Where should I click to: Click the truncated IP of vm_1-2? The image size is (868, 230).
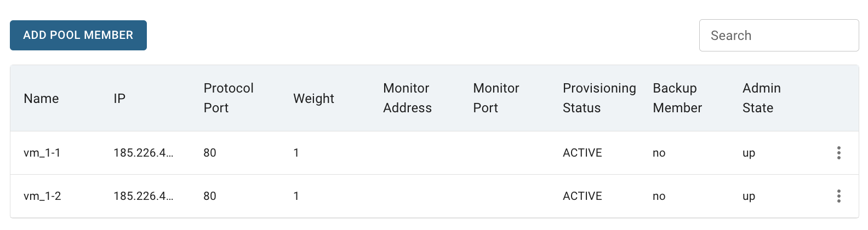[x=144, y=196]
